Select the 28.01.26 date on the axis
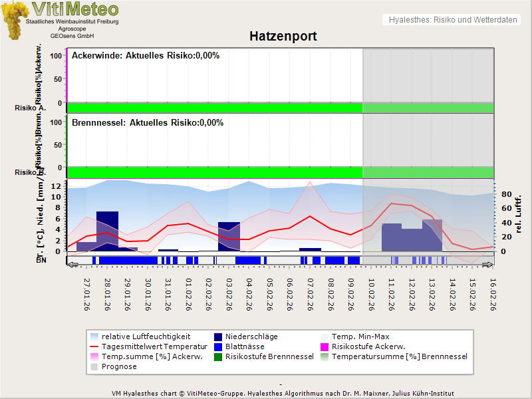532x399 pixels. 106,294
